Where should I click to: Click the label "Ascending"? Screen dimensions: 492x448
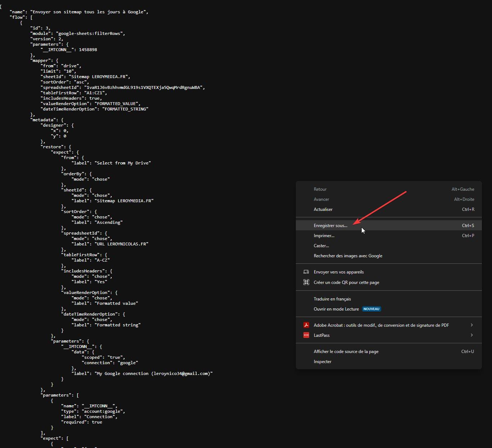[x=108, y=222]
